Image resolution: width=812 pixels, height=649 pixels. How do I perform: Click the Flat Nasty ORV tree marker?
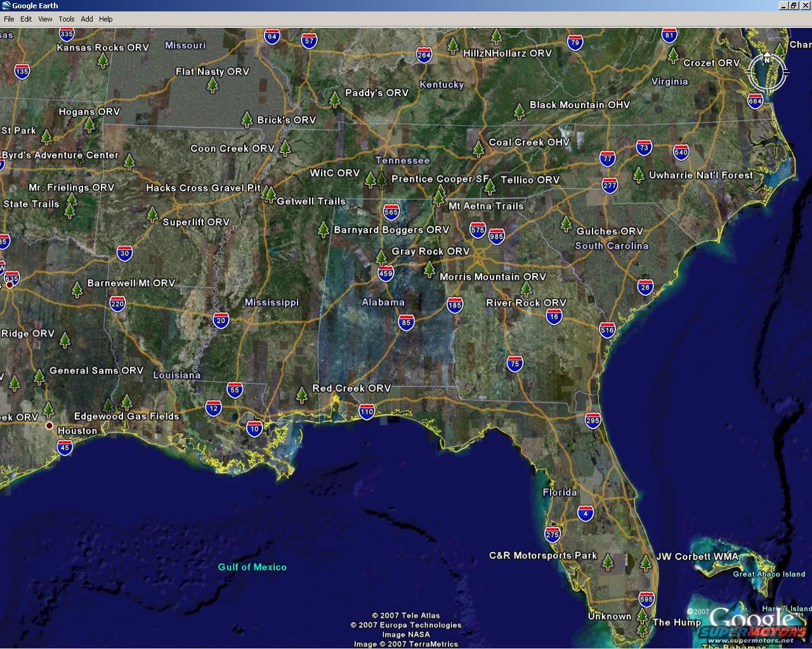coord(213,85)
